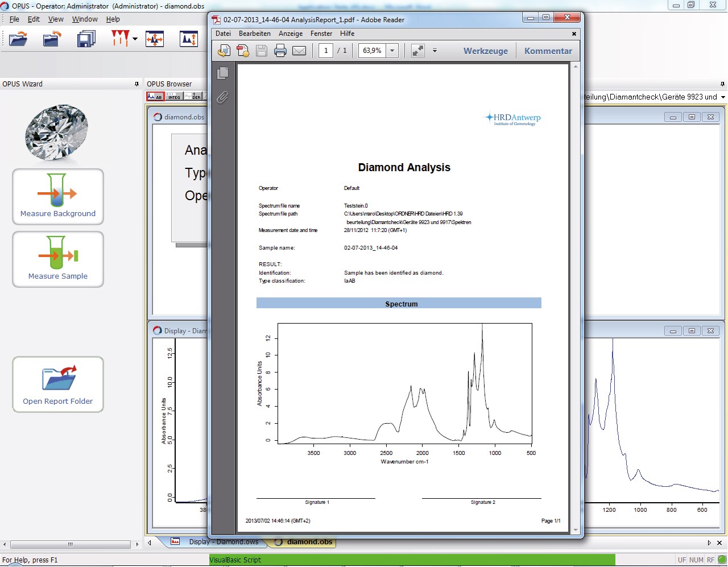Click the OPUS Wizard horizontal scrollbar
The width and height of the screenshot is (728, 567).
click(71, 544)
